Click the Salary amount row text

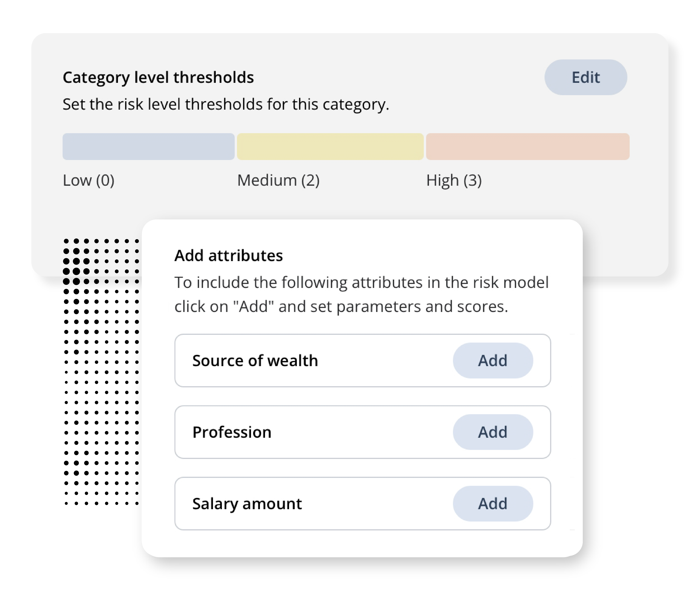(247, 504)
